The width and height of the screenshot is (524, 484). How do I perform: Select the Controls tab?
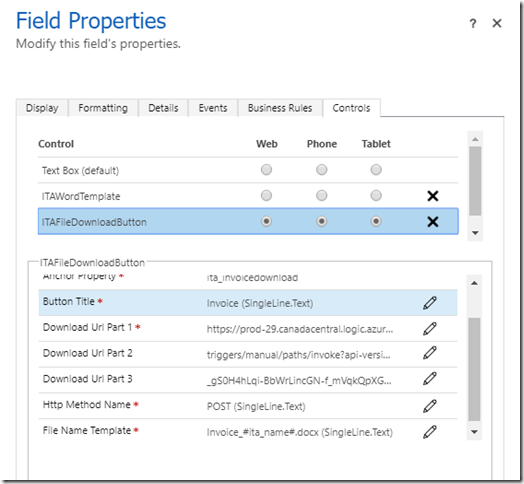point(351,108)
